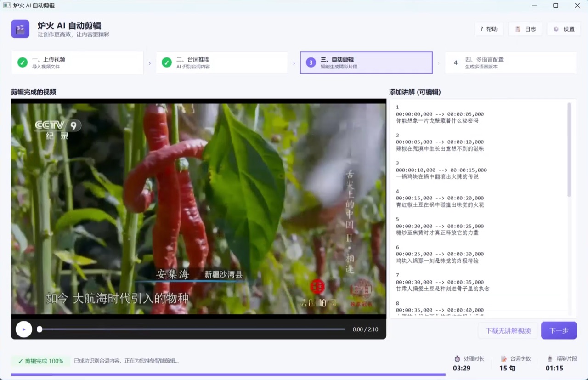Click subtitle line 你能想象一片戈壁藏着什么秘密吗
Viewport: 588px width, 380px height.
(437, 121)
